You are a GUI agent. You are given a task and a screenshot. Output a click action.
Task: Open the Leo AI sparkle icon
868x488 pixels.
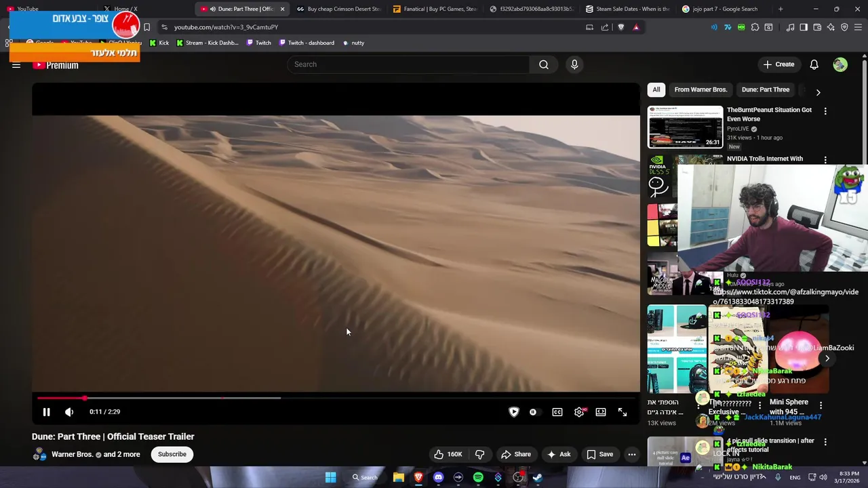click(831, 27)
